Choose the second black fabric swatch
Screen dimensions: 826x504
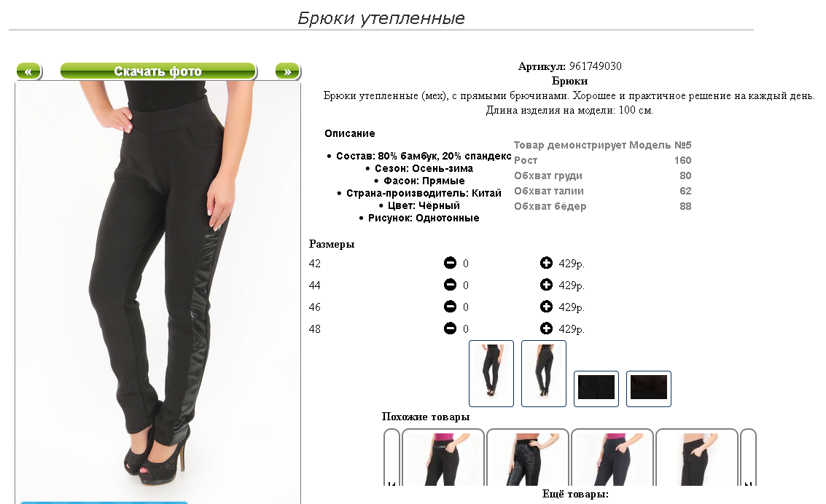[648, 388]
